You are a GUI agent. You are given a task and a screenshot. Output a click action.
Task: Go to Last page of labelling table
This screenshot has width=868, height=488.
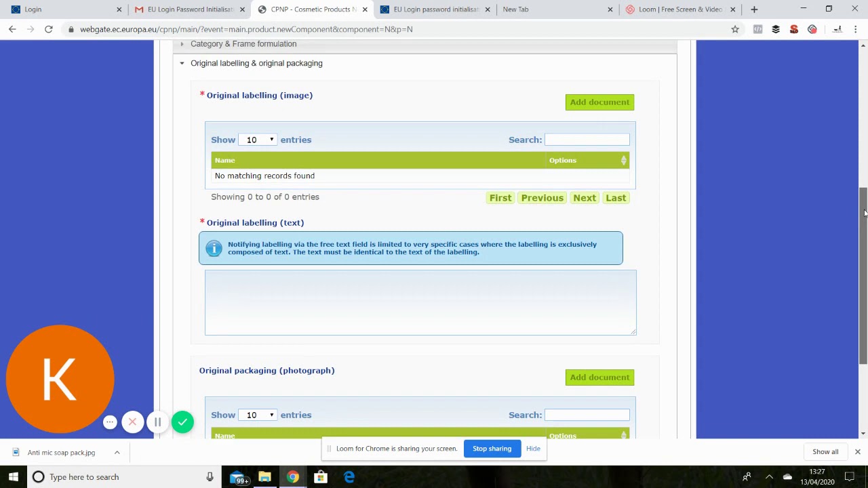click(x=616, y=198)
